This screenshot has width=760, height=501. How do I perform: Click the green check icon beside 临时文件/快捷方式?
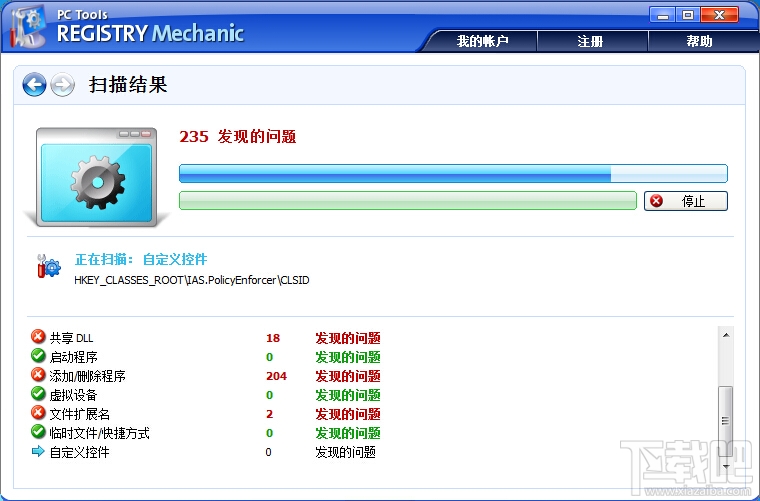pyautogui.click(x=38, y=431)
